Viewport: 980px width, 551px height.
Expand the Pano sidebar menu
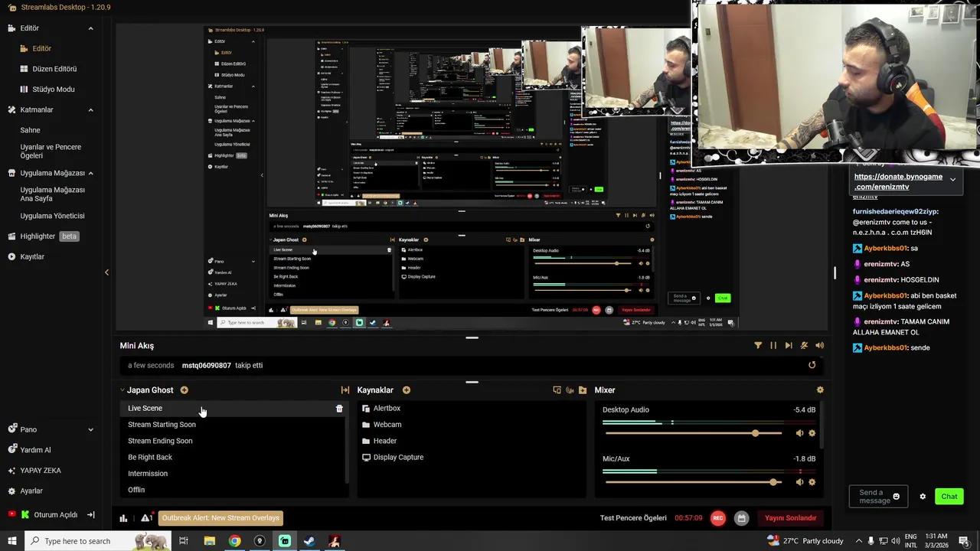(90, 430)
